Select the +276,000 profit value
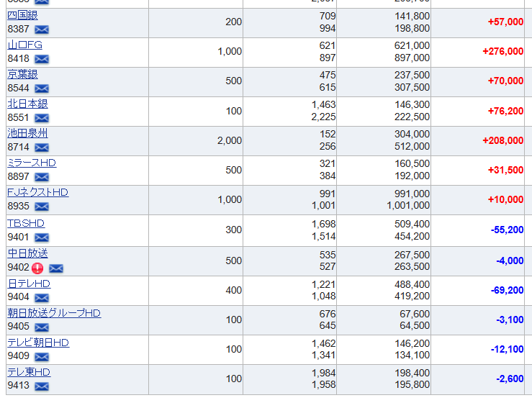The width and height of the screenshot is (532, 403). click(x=502, y=51)
